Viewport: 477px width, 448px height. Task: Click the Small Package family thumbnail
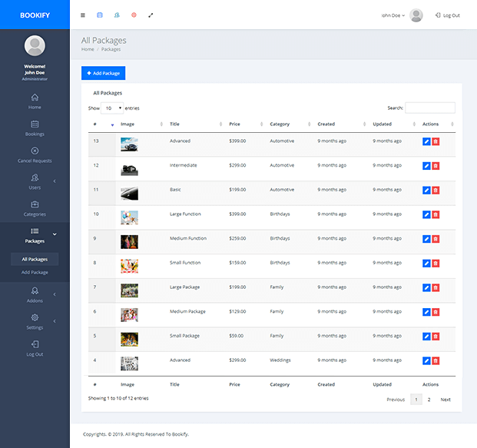click(129, 340)
